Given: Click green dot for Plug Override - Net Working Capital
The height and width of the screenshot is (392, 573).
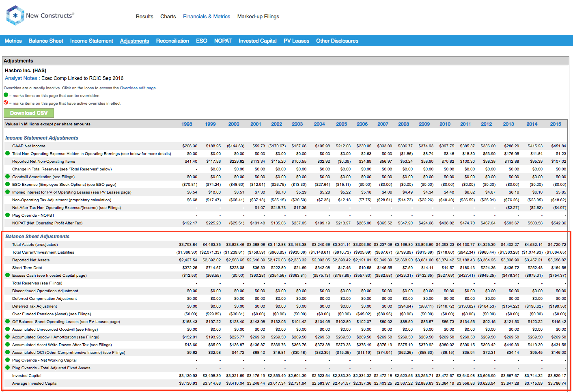Looking at the screenshot, I should [7, 360].
